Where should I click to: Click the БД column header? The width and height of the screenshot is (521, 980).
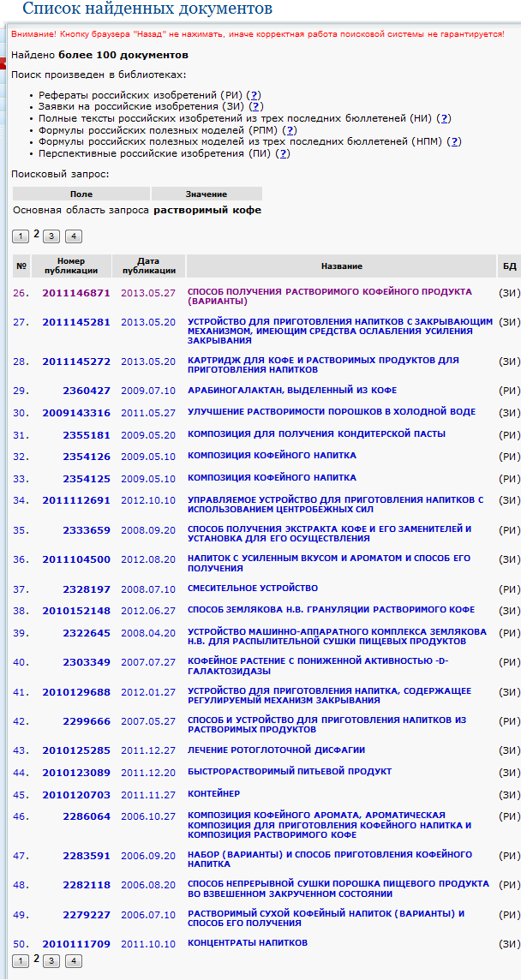point(510,266)
